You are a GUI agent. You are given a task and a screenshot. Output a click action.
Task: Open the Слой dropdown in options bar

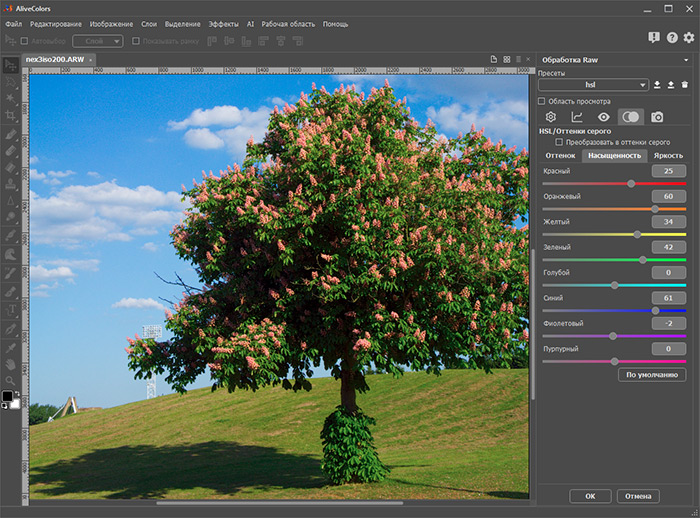click(x=98, y=41)
